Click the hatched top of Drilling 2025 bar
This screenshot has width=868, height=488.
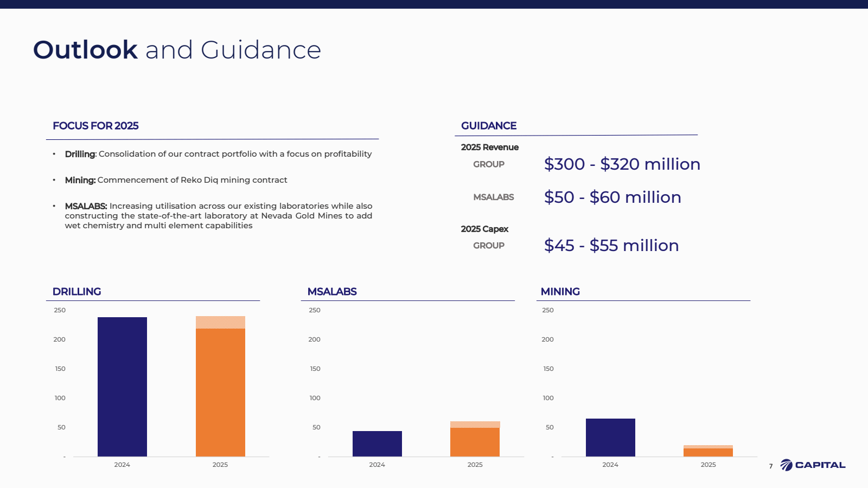click(220, 322)
